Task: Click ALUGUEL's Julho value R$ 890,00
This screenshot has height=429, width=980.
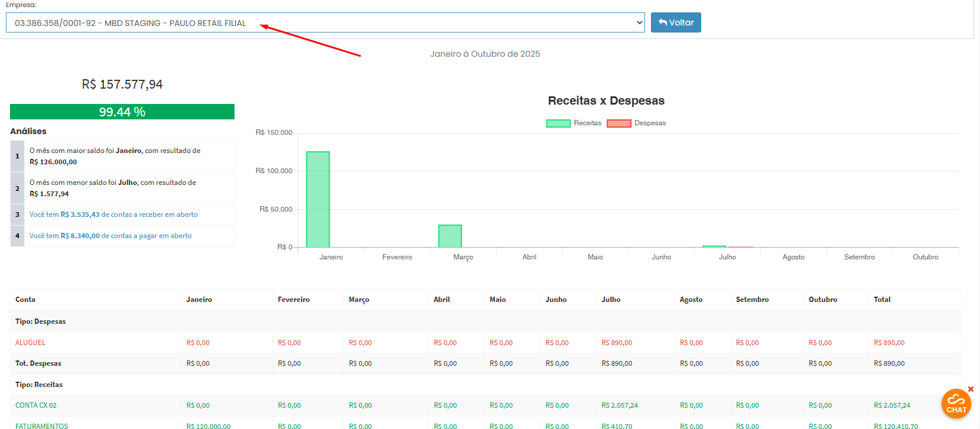Action: [x=617, y=343]
